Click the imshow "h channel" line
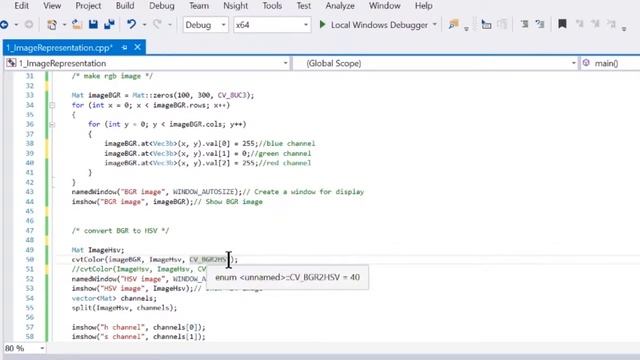 tap(139, 327)
